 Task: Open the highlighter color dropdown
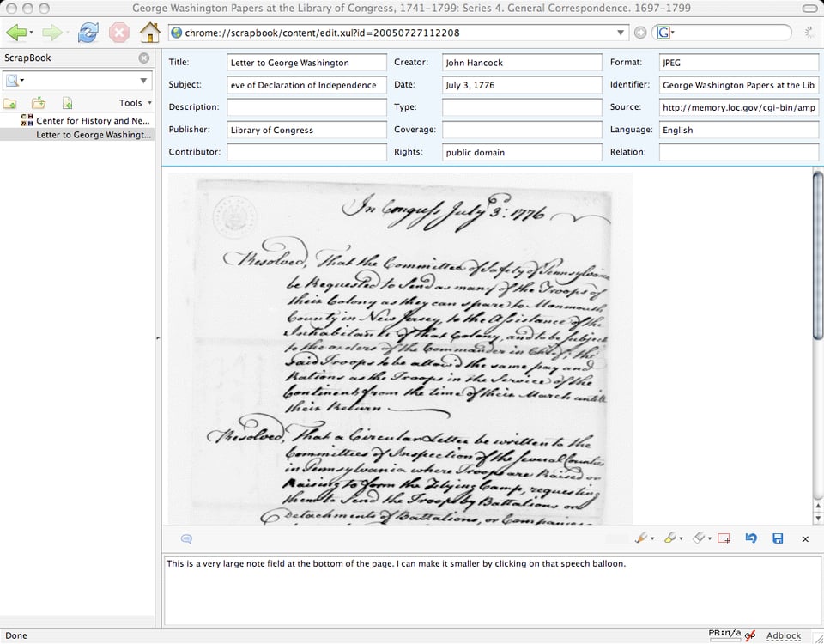coord(681,539)
